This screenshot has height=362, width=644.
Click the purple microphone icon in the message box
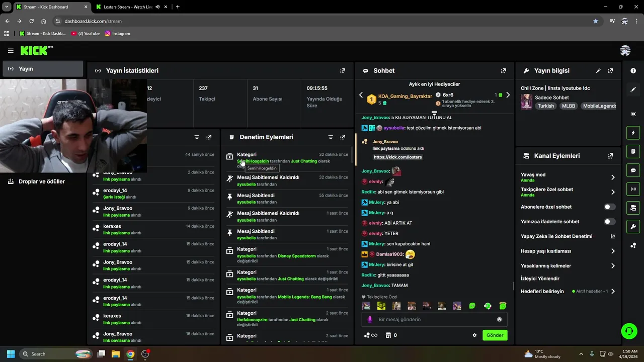click(x=370, y=319)
